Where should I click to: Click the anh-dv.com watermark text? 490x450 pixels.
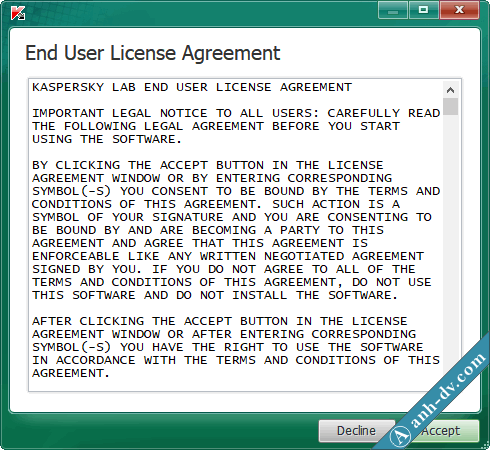pyautogui.click(x=448, y=390)
